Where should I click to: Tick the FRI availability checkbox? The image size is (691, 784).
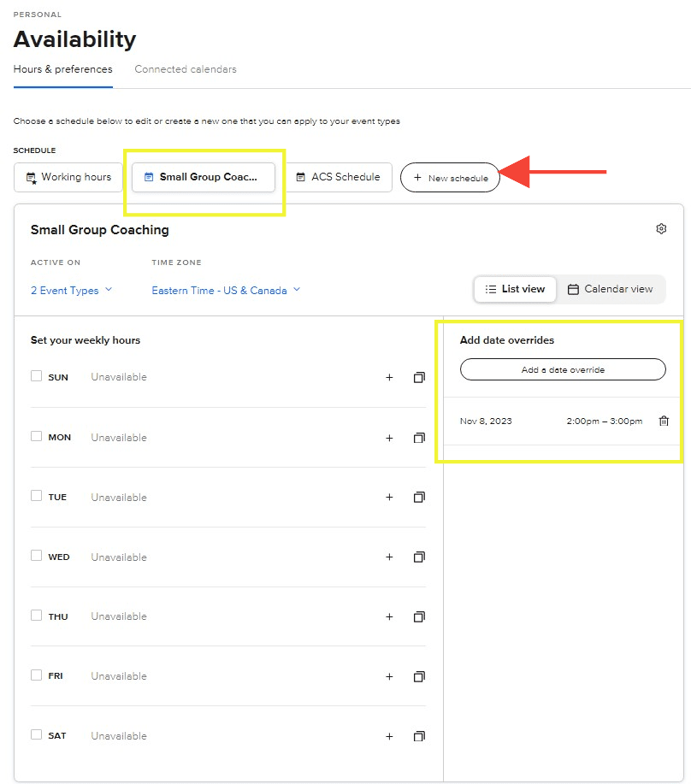coord(36,675)
